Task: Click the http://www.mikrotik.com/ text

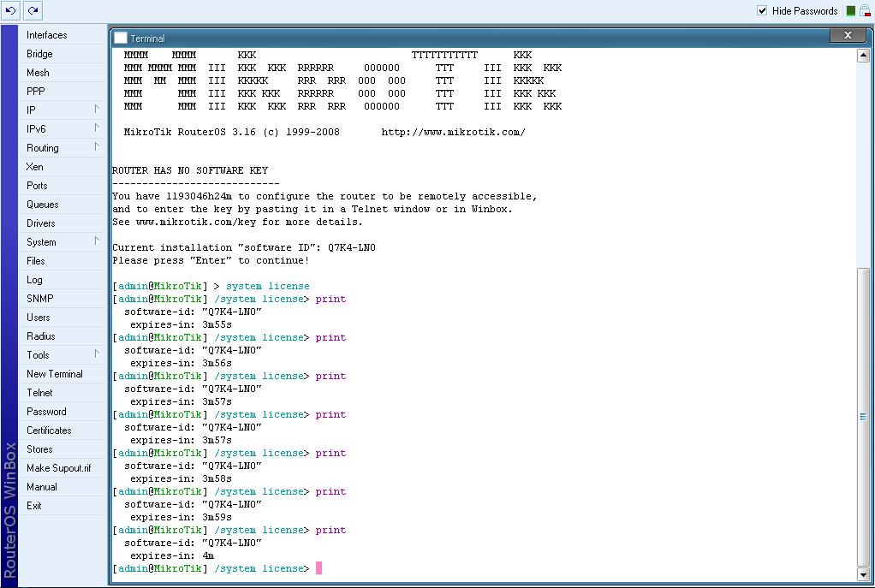Action: coord(453,132)
